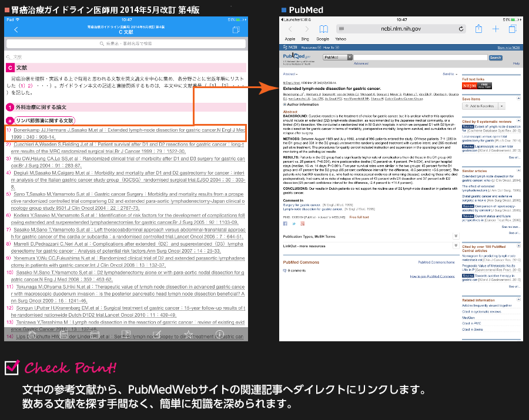The image size is (529, 420).
Task: Add a new Safari tab with plus icon
Action: (495, 29)
